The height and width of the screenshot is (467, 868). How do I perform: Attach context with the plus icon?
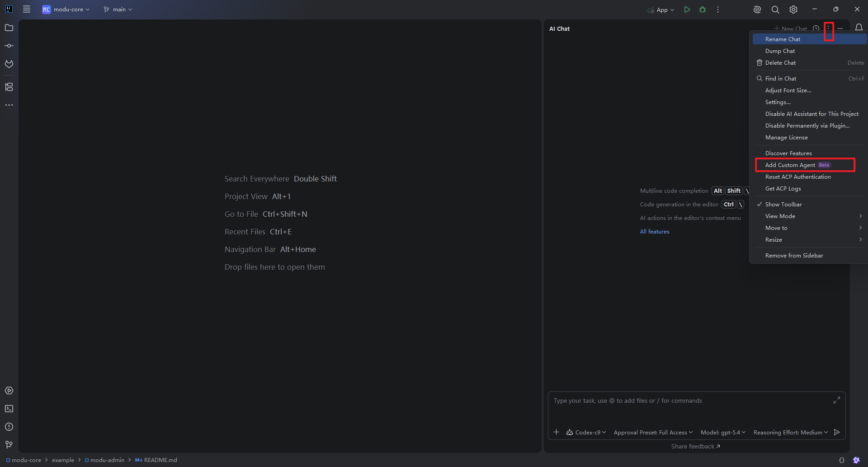(557, 432)
